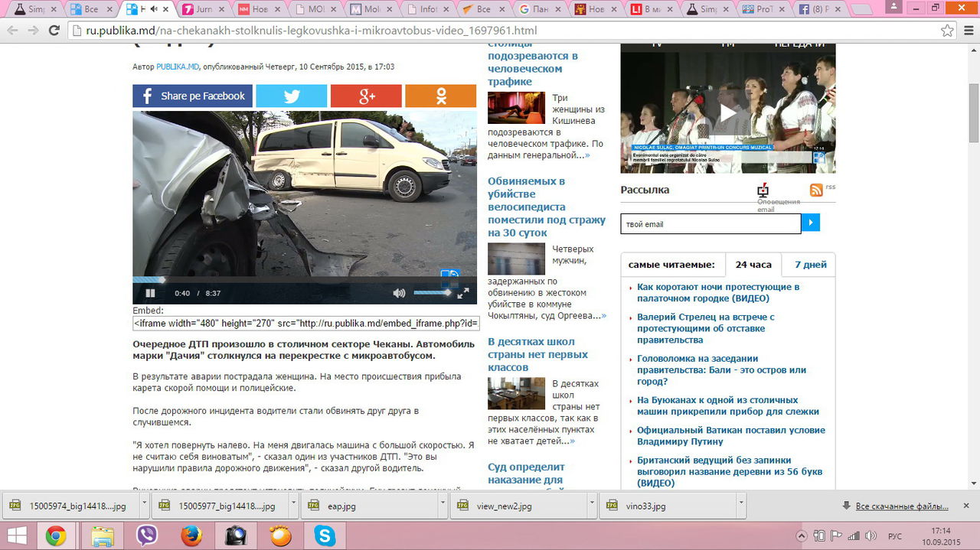The height and width of the screenshot is (550, 980).
Task: Click the empty classroom article thumbnail
Action: 516,393
